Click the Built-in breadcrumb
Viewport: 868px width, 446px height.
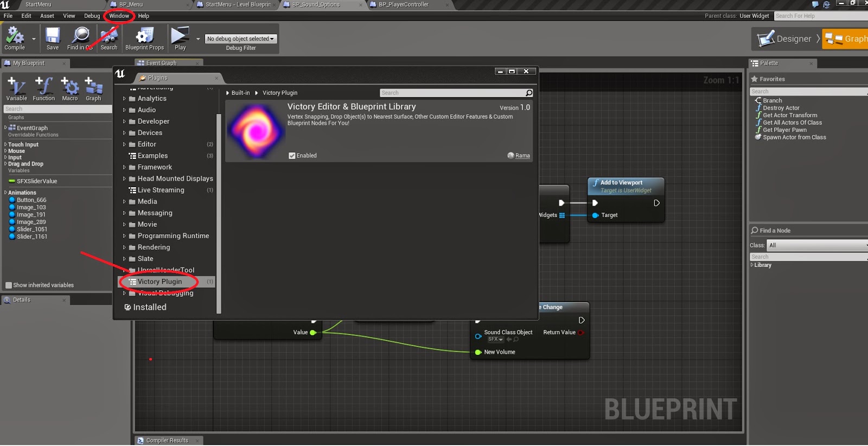[240, 93]
